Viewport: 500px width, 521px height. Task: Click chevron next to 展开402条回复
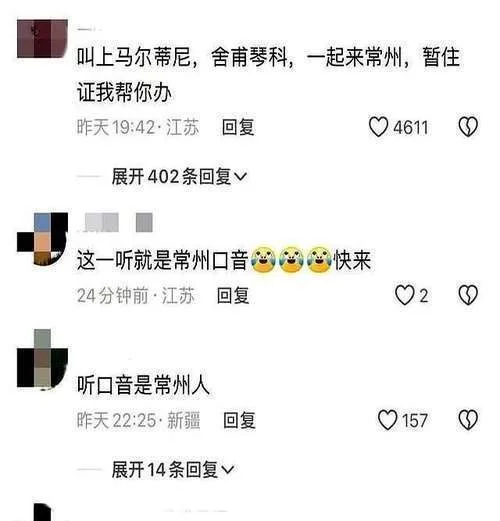click(241, 176)
